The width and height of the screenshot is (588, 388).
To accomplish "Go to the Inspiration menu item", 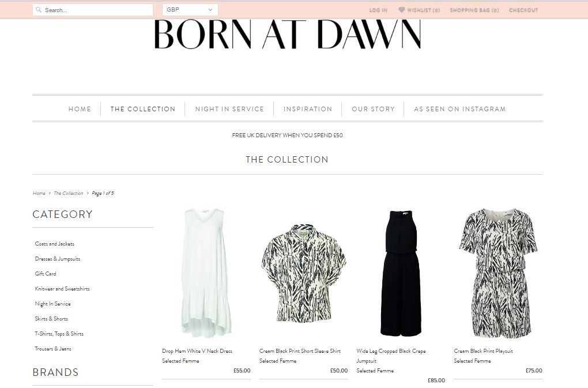I will 308,109.
